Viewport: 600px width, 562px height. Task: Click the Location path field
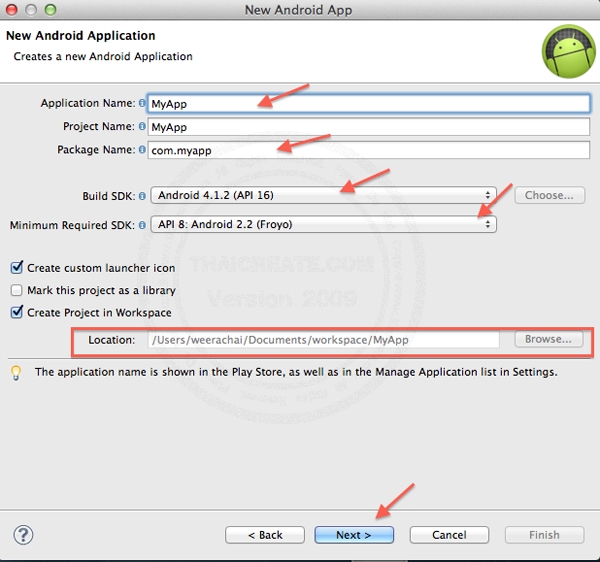coord(323,340)
